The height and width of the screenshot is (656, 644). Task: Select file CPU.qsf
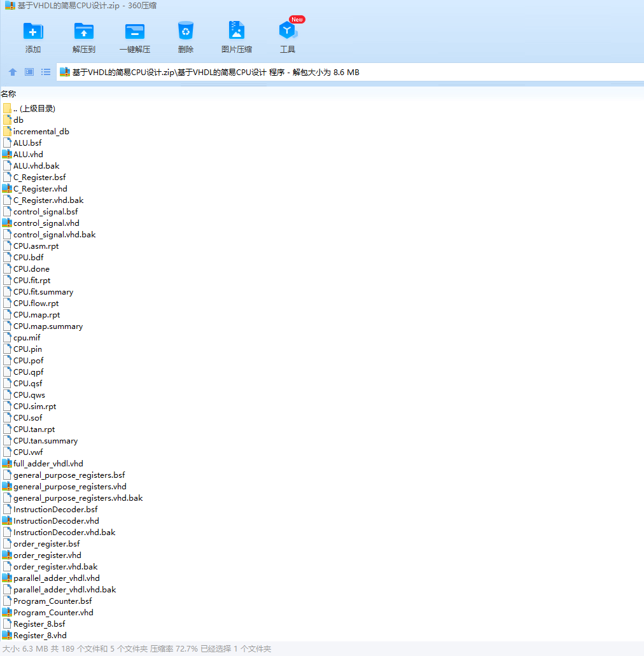click(x=28, y=383)
